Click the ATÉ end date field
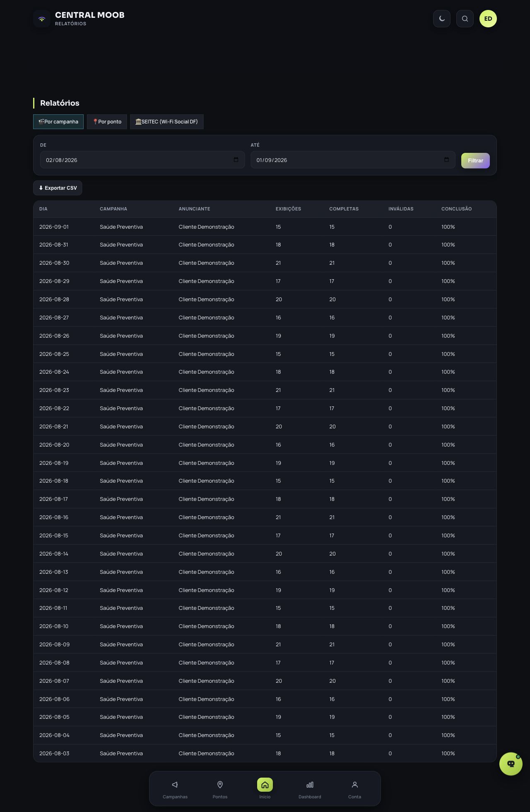The height and width of the screenshot is (812, 530). coord(353,160)
